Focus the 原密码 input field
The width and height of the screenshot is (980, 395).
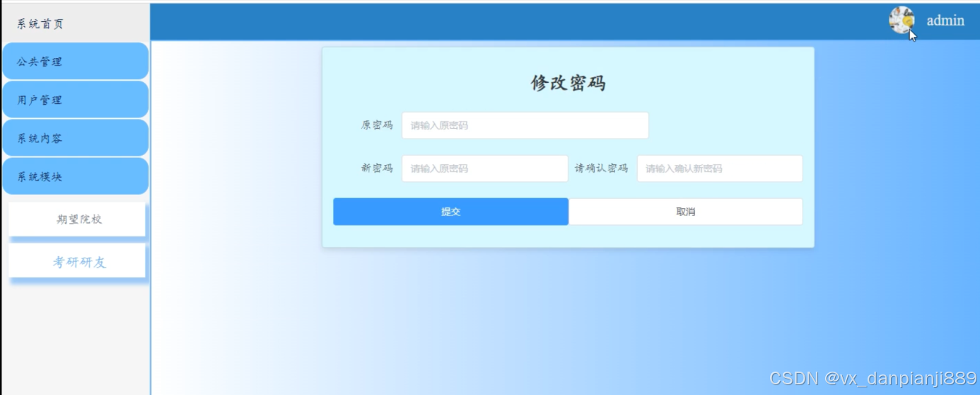pos(525,125)
